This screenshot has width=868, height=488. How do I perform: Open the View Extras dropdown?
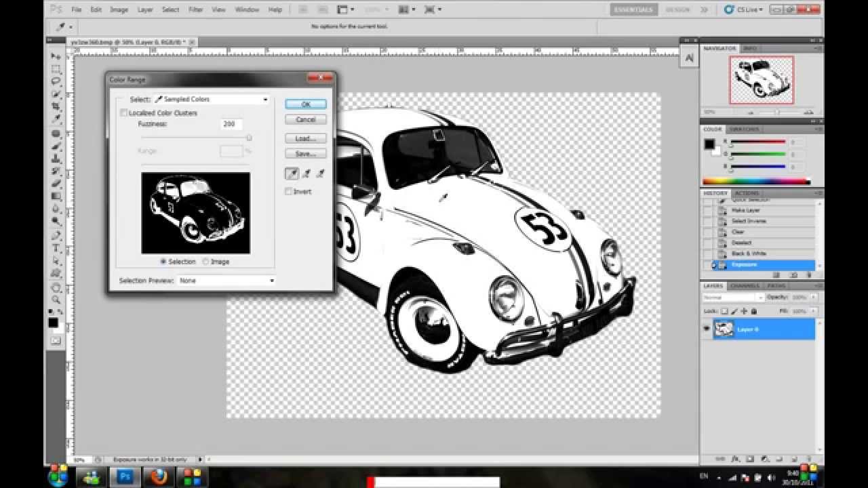coord(347,9)
